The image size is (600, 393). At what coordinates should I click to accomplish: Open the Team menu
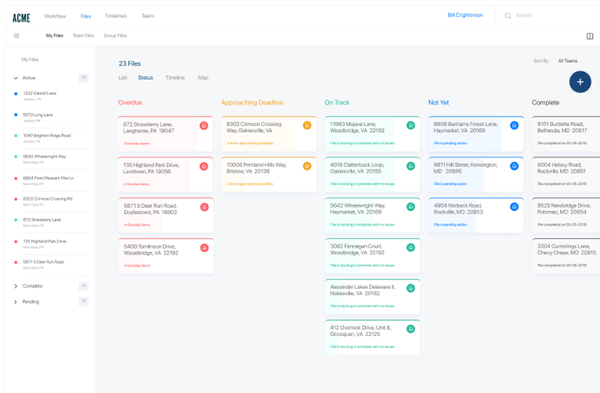[x=148, y=16]
